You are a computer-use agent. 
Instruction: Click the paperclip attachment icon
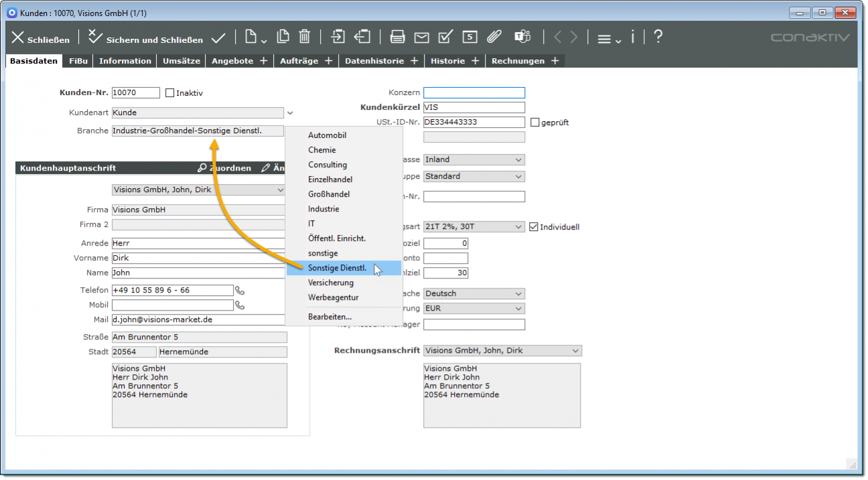[494, 37]
